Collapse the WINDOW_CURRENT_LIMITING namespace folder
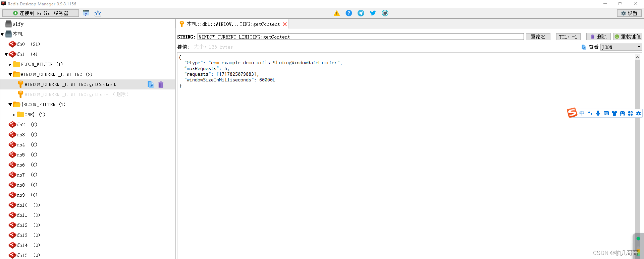The height and width of the screenshot is (259, 644). coord(10,74)
